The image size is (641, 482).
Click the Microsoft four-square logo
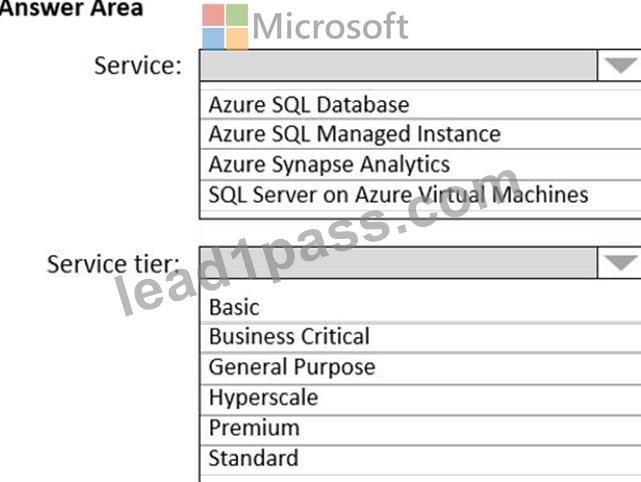coord(225,27)
